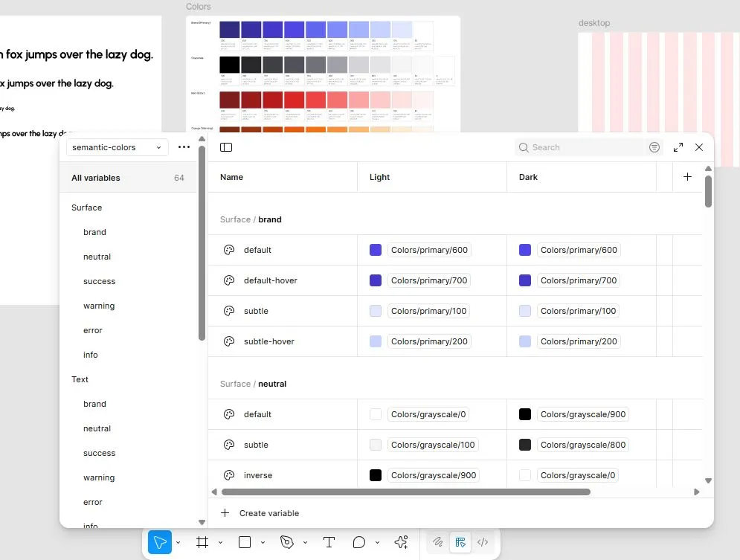
Task: Toggle the variables panel sidebar
Action: point(226,147)
